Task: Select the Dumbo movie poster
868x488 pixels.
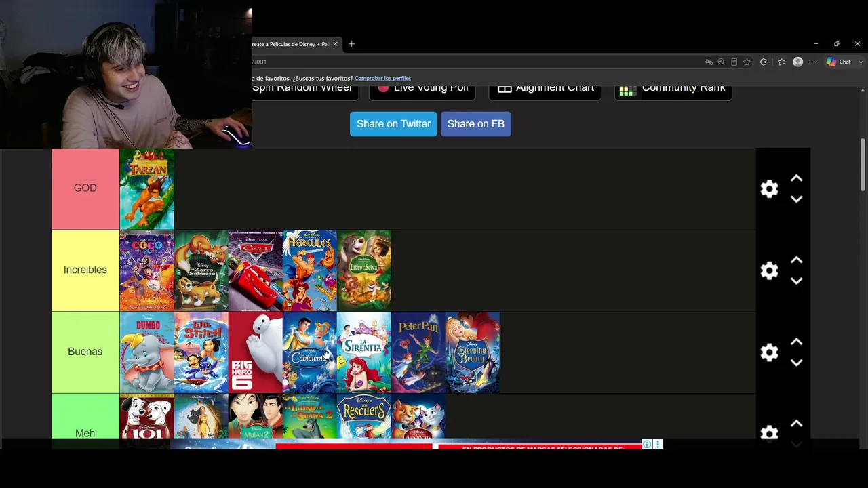Action: (x=147, y=352)
